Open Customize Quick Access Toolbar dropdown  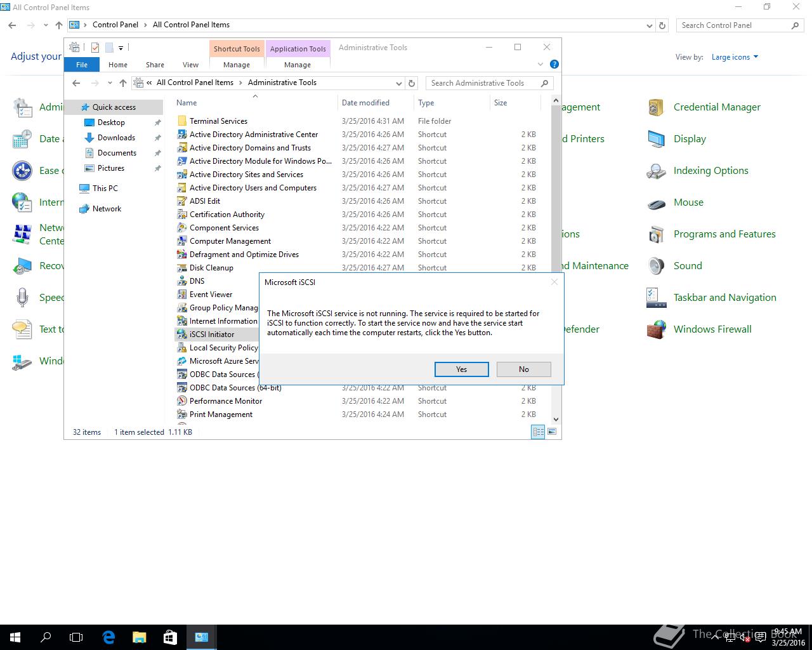point(121,48)
